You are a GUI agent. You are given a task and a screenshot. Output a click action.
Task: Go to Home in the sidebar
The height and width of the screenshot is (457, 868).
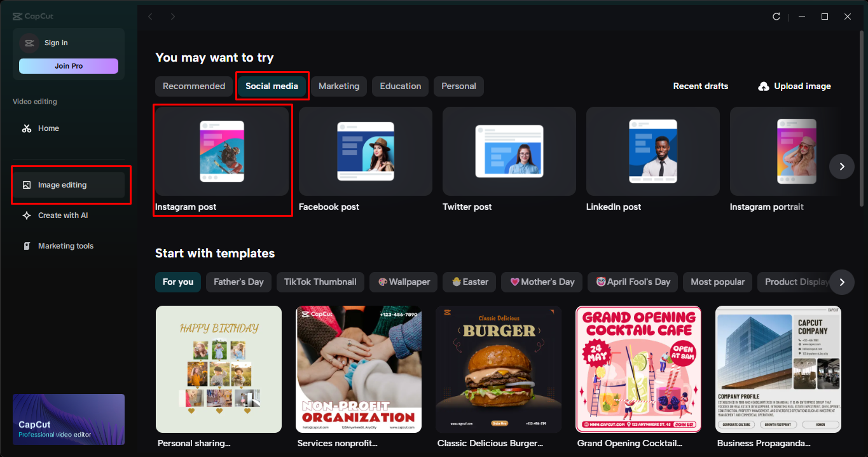[48, 128]
